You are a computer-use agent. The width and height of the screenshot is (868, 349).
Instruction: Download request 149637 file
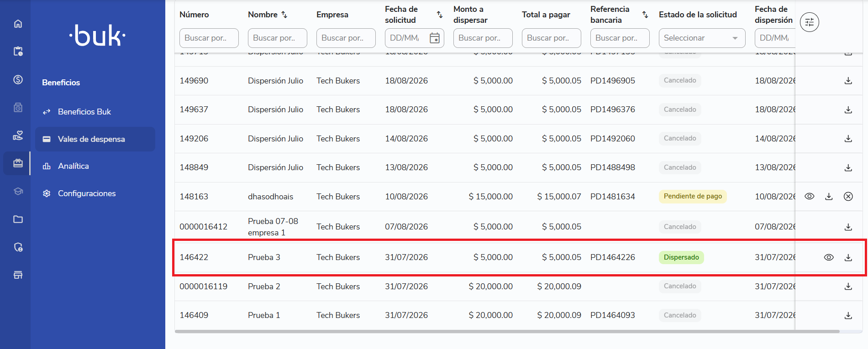pyautogui.click(x=848, y=110)
